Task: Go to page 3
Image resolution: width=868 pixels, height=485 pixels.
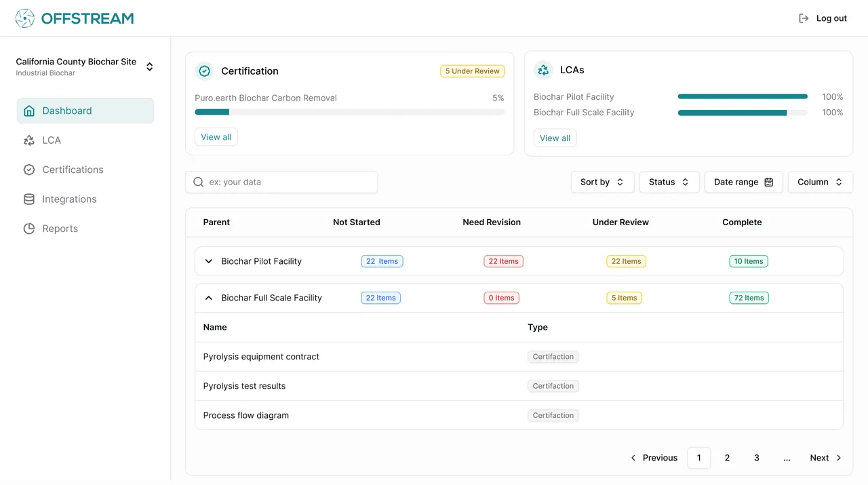Action: click(x=757, y=458)
